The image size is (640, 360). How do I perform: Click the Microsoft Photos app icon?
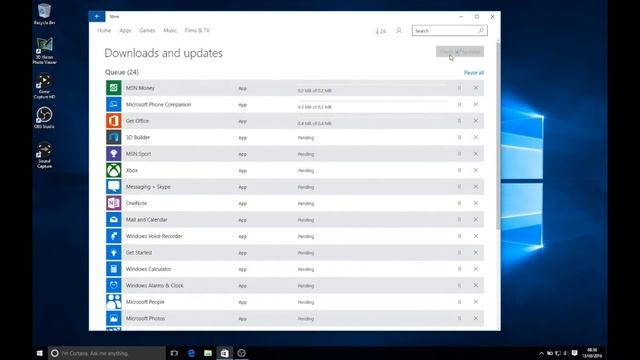click(113, 318)
